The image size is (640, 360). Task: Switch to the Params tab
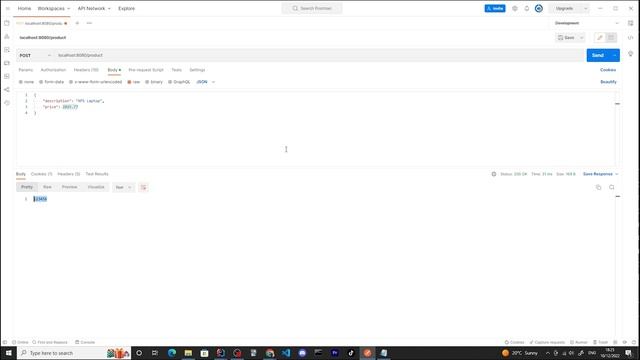[26, 70]
